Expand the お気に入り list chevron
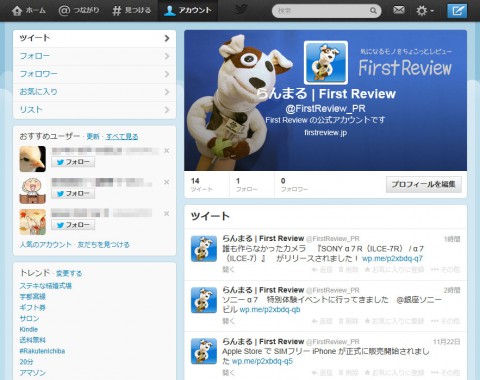The height and width of the screenshot is (380, 480). 167,92
